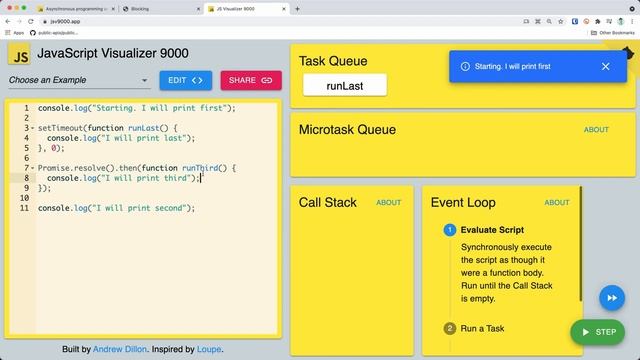Click the JS logo icon

[x=19, y=54]
